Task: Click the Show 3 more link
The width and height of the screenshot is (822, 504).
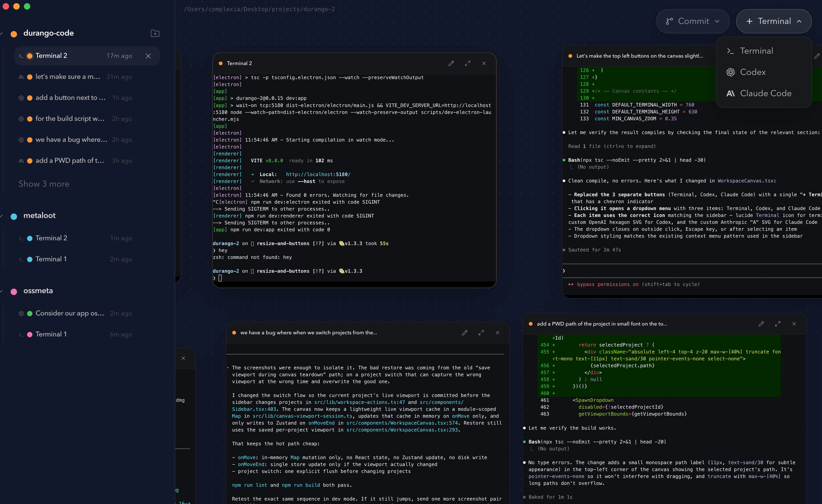Action: pos(44,184)
